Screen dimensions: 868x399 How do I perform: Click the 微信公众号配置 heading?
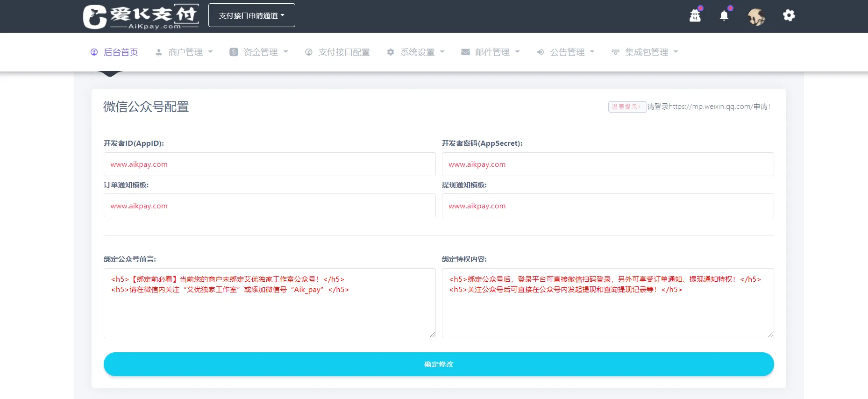click(x=146, y=107)
